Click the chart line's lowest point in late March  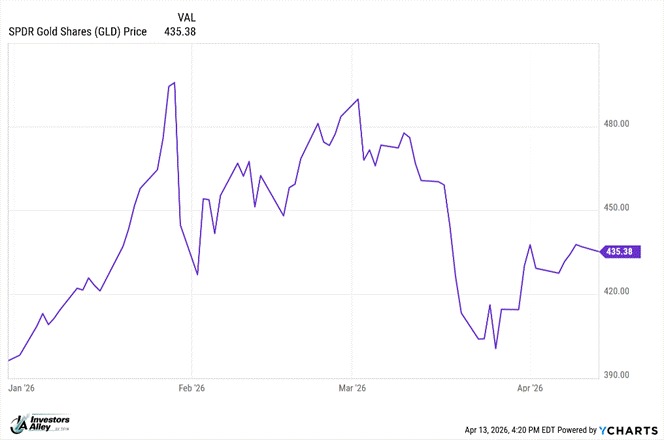496,348
